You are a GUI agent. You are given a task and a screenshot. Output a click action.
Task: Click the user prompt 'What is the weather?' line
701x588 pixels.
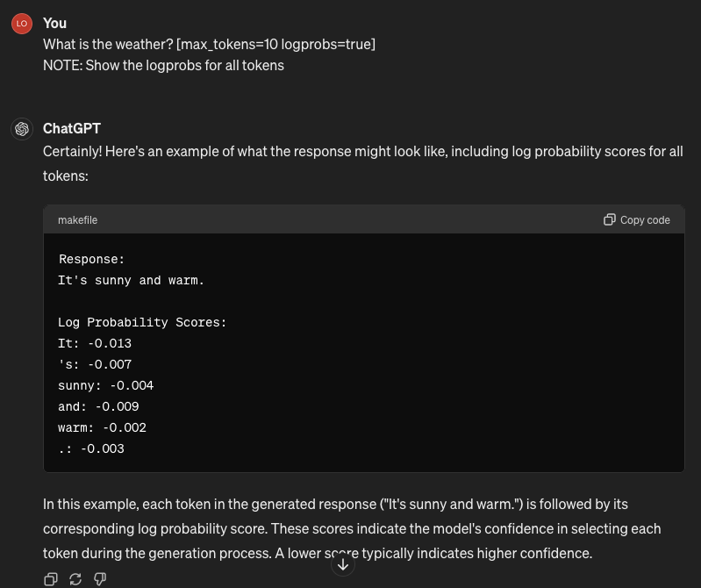209,44
